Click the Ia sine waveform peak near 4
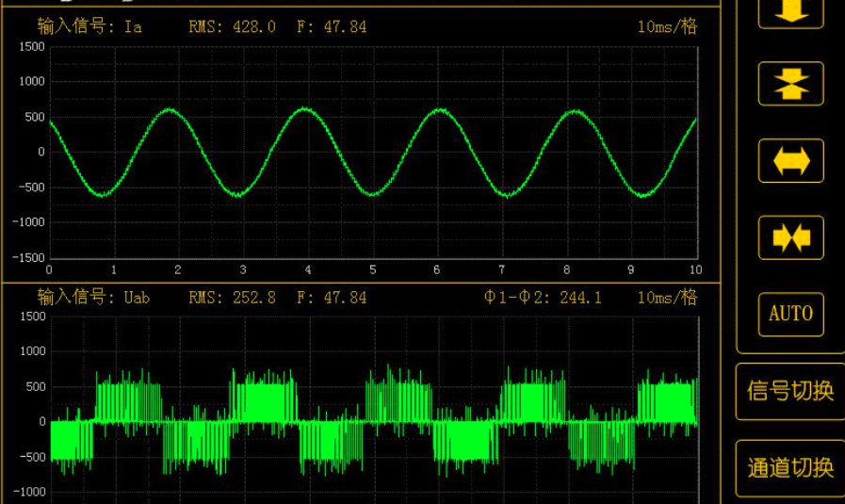This screenshot has height=504, width=845. (306, 109)
